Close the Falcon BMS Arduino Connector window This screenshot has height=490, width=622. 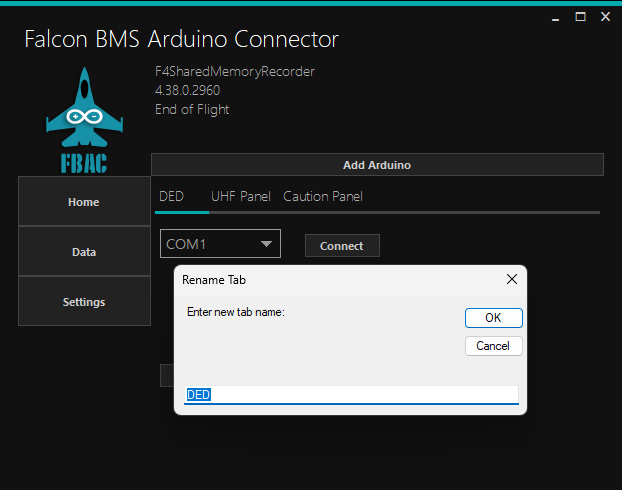(605, 17)
